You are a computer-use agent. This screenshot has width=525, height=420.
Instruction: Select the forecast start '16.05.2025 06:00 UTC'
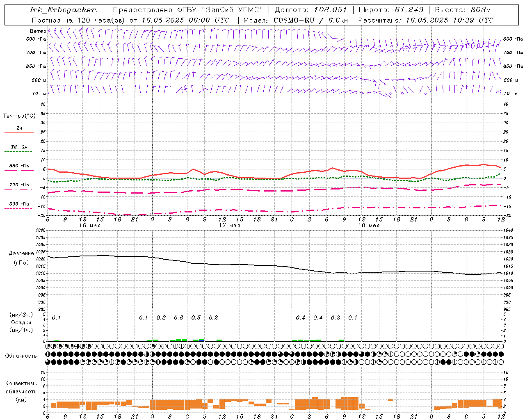(185, 20)
